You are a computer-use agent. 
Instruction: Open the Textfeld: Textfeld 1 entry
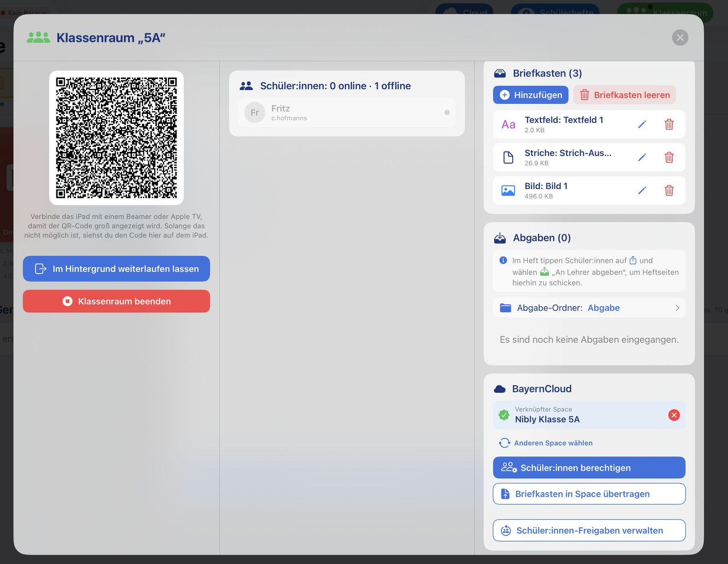pyautogui.click(x=589, y=124)
